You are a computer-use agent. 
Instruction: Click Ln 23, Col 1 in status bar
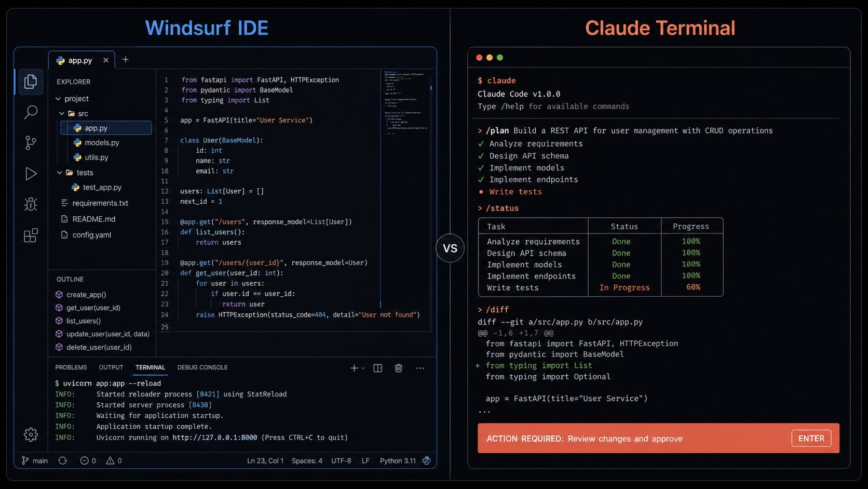click(x=265, y=460)
